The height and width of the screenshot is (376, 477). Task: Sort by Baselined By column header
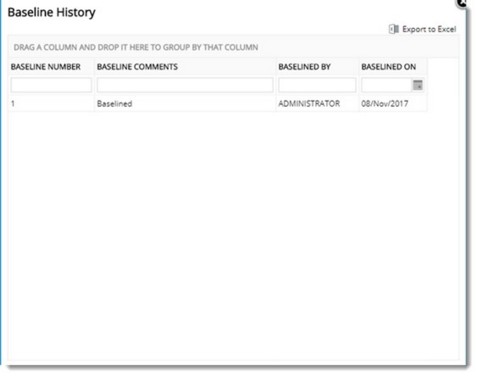coord(304,67)
